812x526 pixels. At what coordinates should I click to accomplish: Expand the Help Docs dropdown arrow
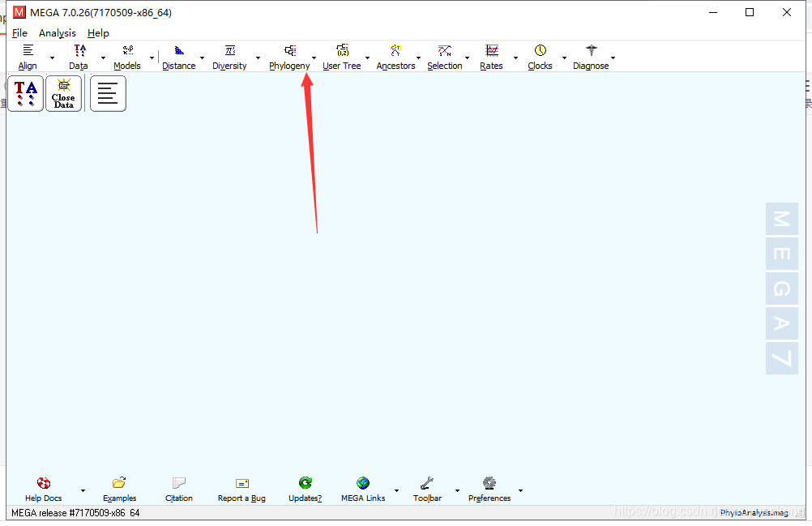83,490
